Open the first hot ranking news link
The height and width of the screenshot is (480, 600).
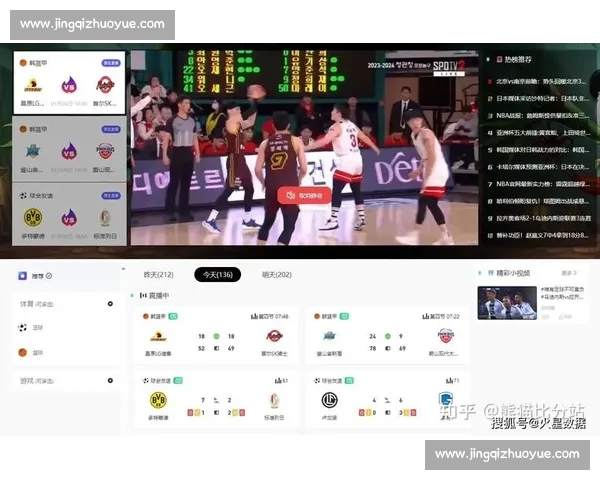click(x=540, y=81)
